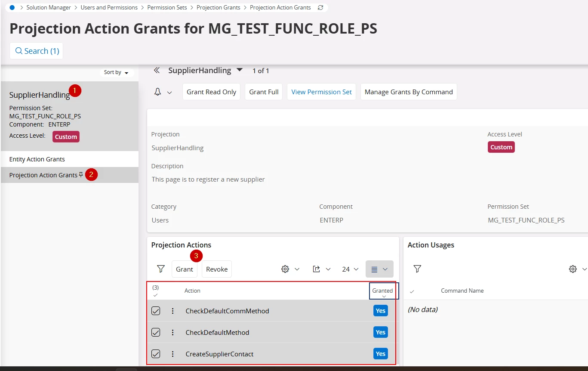This screenshot has width=588, height=371.
Task: Open row menu for CheckDefaultCommMethod
Action: coord(173,311)
